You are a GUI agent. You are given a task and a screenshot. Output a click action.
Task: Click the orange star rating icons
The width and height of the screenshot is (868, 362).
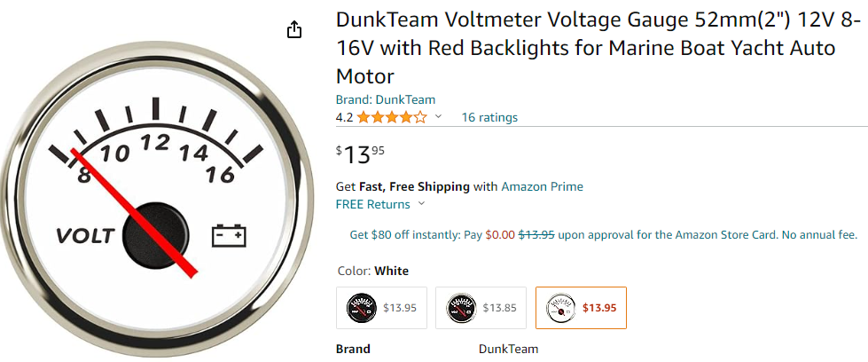pos(391,117)
